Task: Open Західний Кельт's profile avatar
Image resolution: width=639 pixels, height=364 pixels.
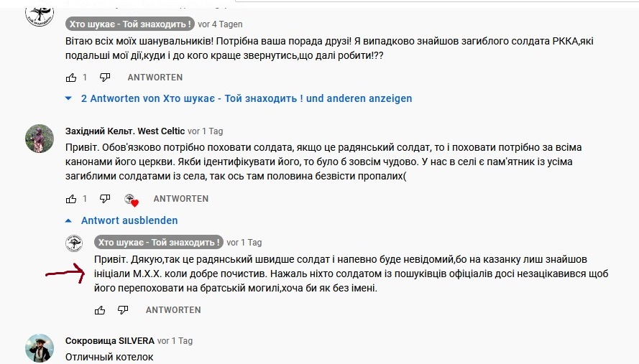Action: point(39,136)
